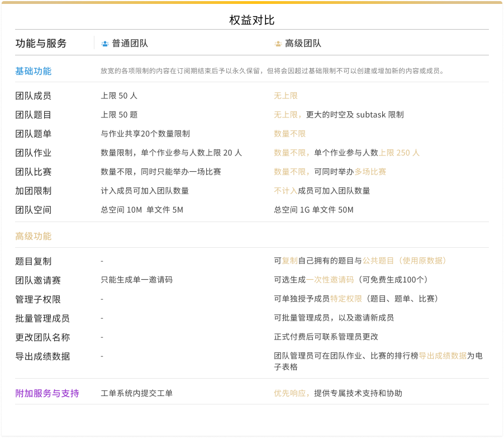
Task: Click the gold 高级团队 people icon
Action: [278, 44]
